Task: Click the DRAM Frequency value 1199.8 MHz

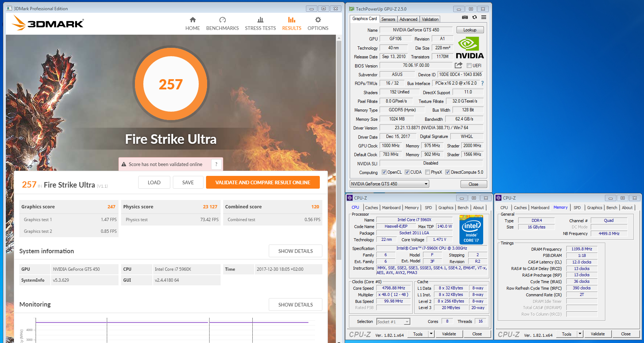Action: [582, 249]
